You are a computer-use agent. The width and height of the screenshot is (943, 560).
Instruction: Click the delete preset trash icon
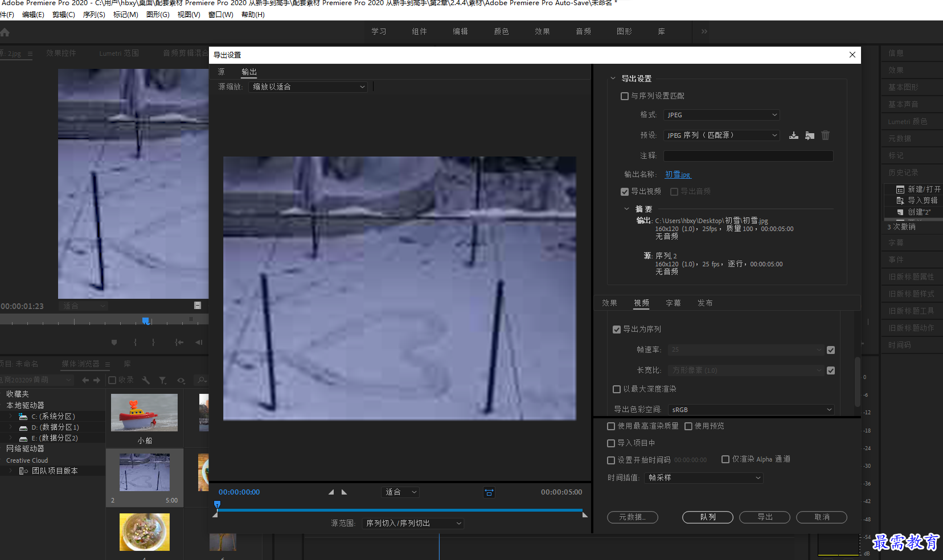click(x=825, y=135)
